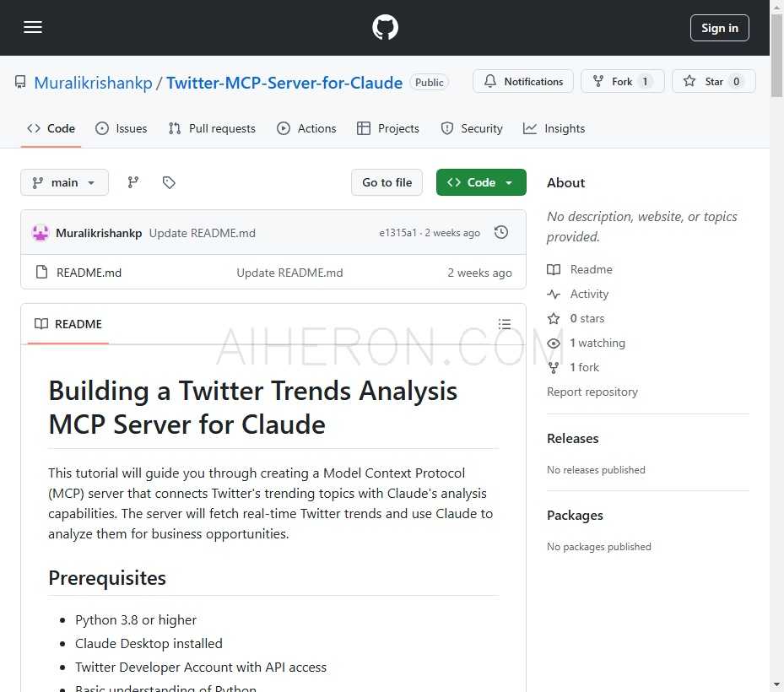The height and width of the screenshot is (692, 784).
Task: Click 'No releases published' text
Action: 596,470
